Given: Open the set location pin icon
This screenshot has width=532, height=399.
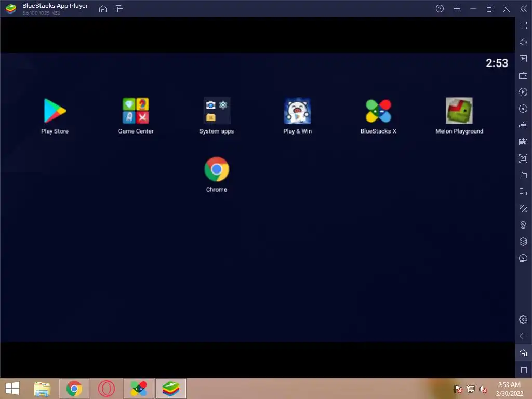Looking at the screenshot, I should coord(523,225).
